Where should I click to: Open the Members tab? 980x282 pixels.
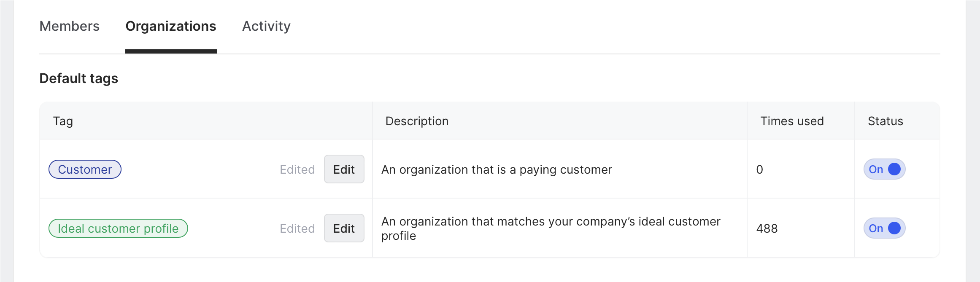[70, 26]
